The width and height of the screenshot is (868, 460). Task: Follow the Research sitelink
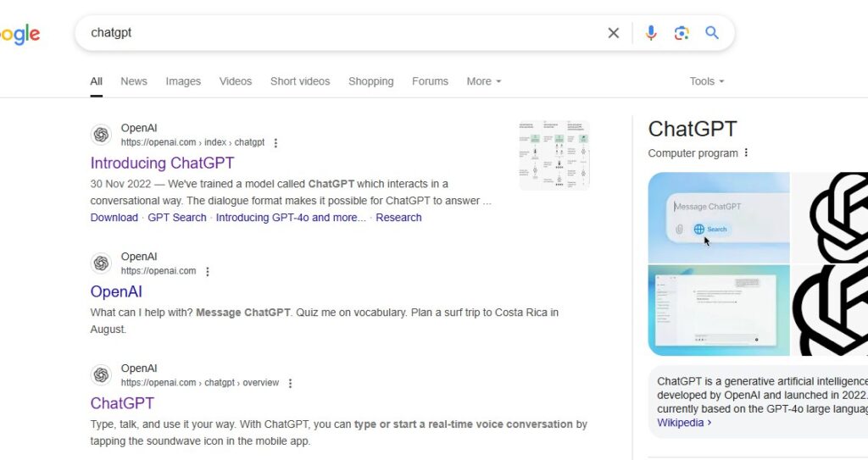[x=398, y=218]
